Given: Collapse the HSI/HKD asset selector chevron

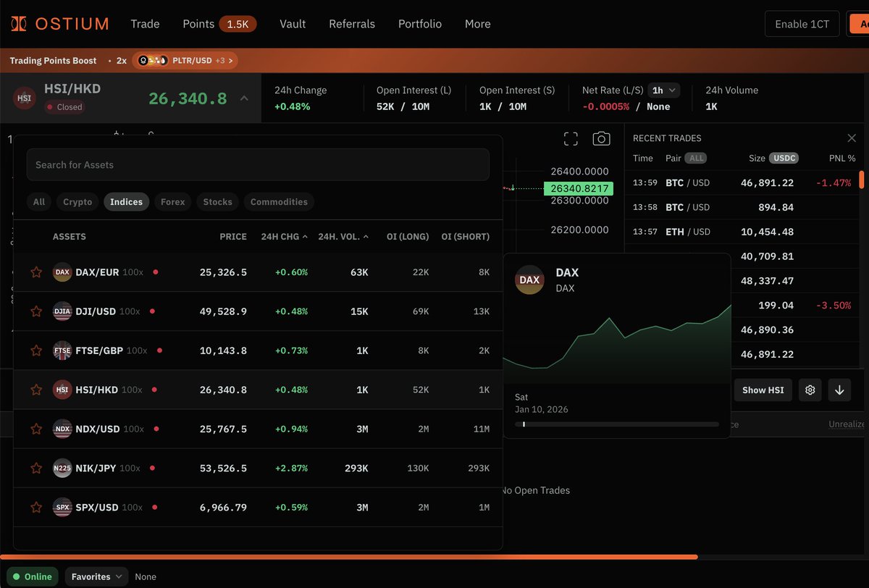Looking at the screenshot, I should tap(244, 98).
